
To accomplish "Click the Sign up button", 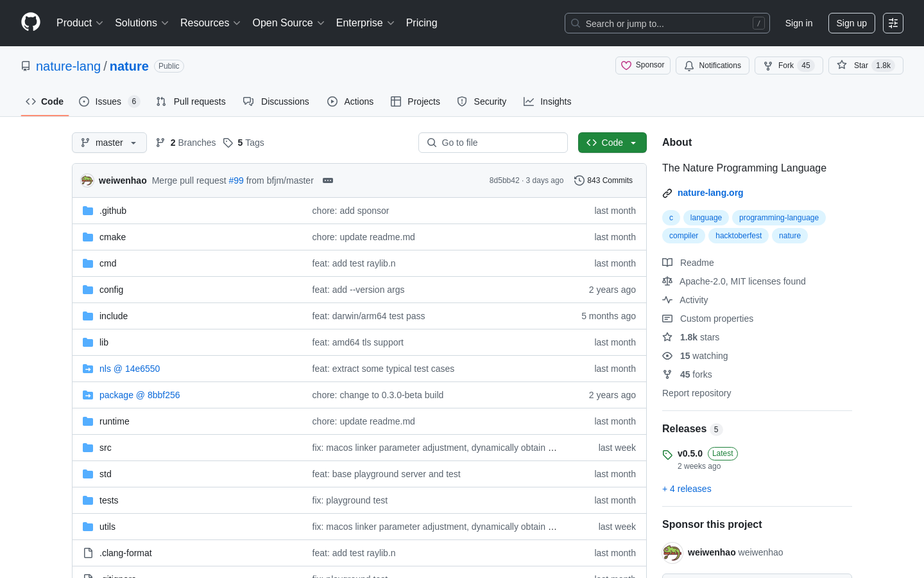I will [851, 23].
